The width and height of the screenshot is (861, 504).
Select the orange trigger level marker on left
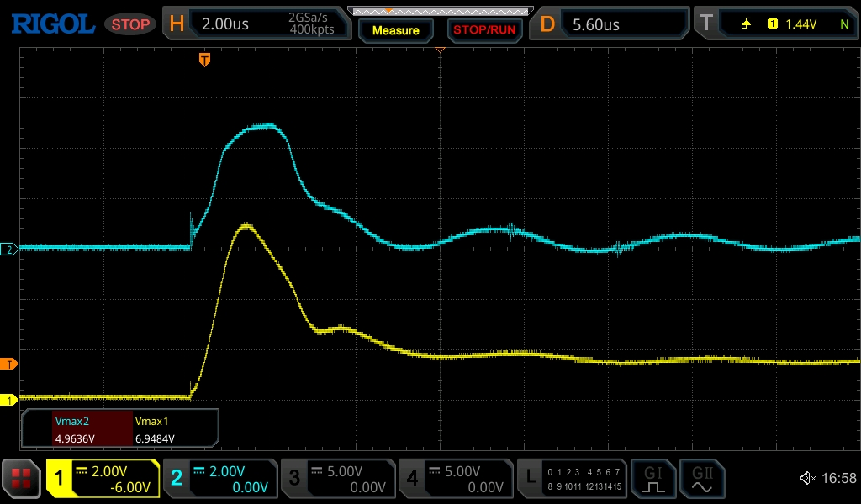(x=9, y=364)
